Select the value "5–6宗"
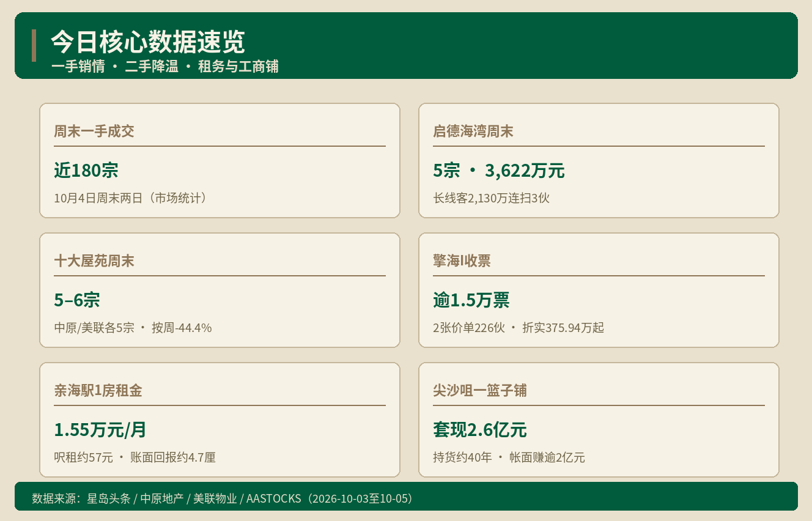The height and width of the screenshot is (521, 812). 77,300
